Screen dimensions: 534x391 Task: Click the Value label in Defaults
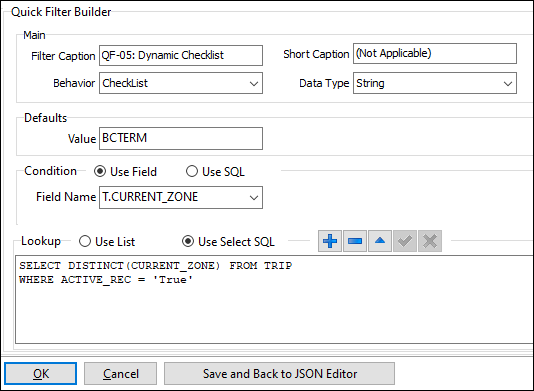(82, 139)
